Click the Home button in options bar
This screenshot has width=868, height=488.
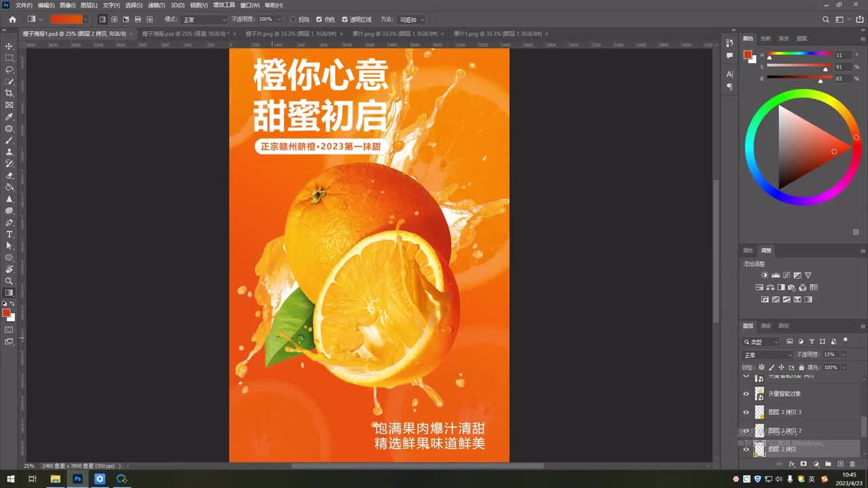tap(12, 20)
